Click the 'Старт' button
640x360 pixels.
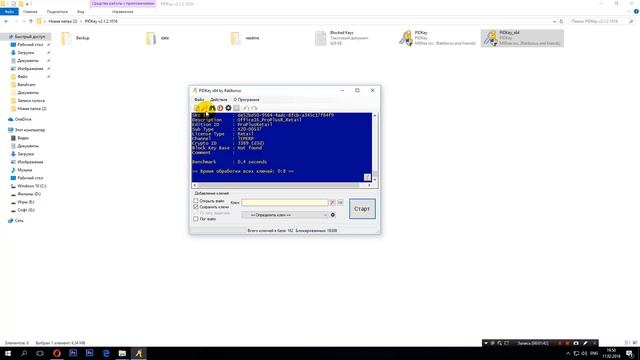pyautogui.click(x=362, y=209)
